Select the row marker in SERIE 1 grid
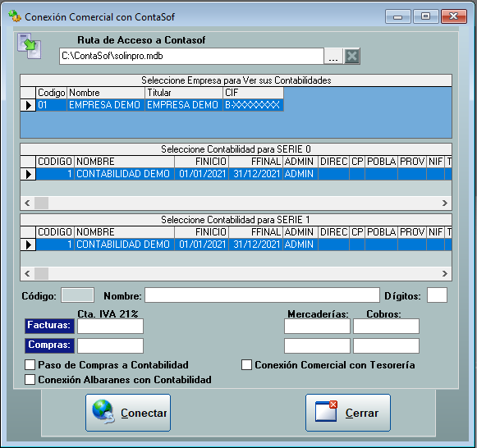The height and width of the screenshot is (448, 477). click(28, 245)
